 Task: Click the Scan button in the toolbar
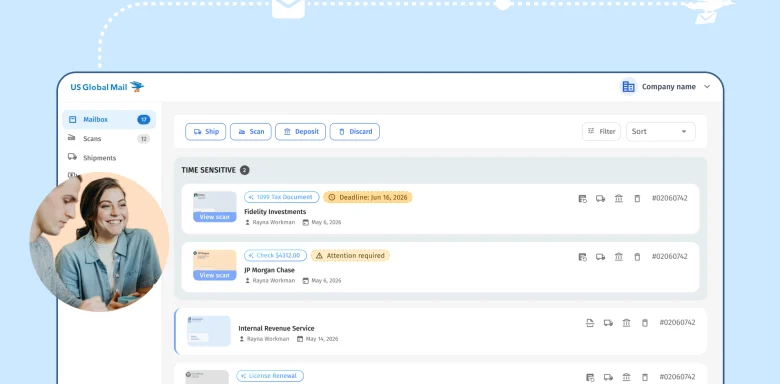tap(251, 132)
